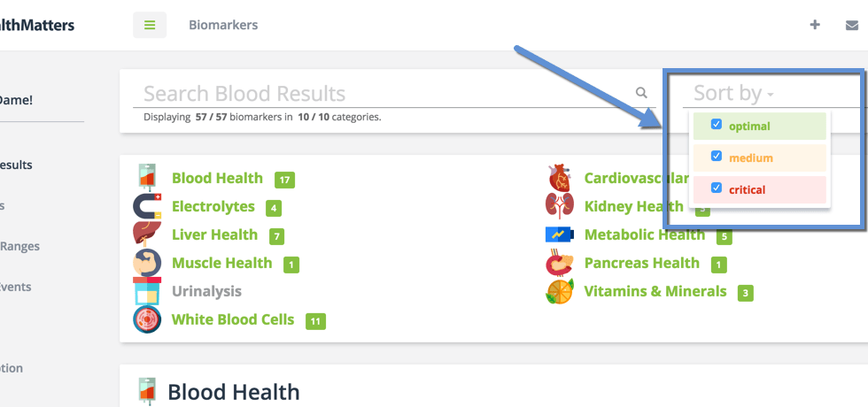Click the Electrolytes magnet icon
The image size is (868, 407).
tap(147, 207)
